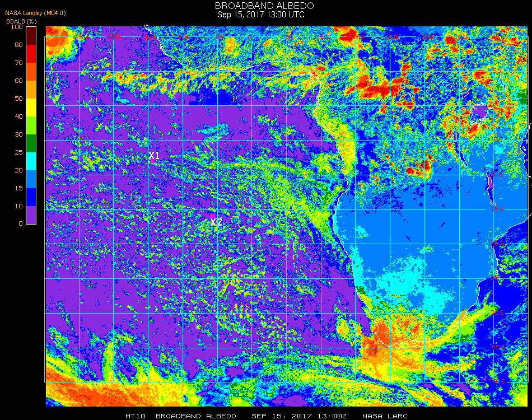Viewport: 532px width, 420px height.
Task: Click the X1 marker on the map
Action: point(154,156)
